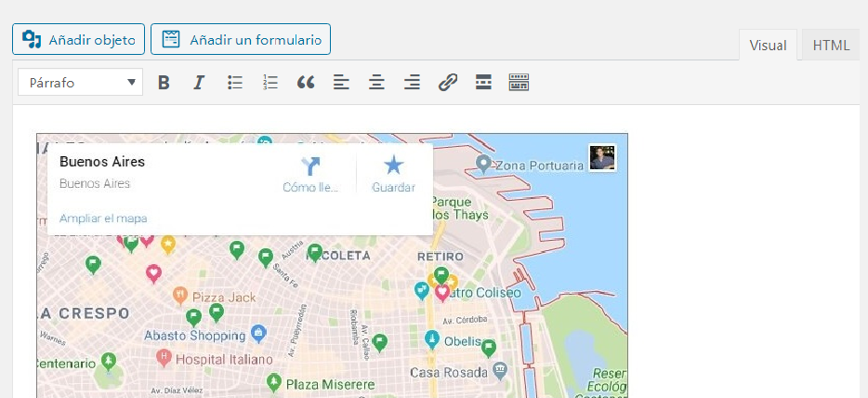
Task: Switch to the Visual editor tab
Action: [768, 45]
